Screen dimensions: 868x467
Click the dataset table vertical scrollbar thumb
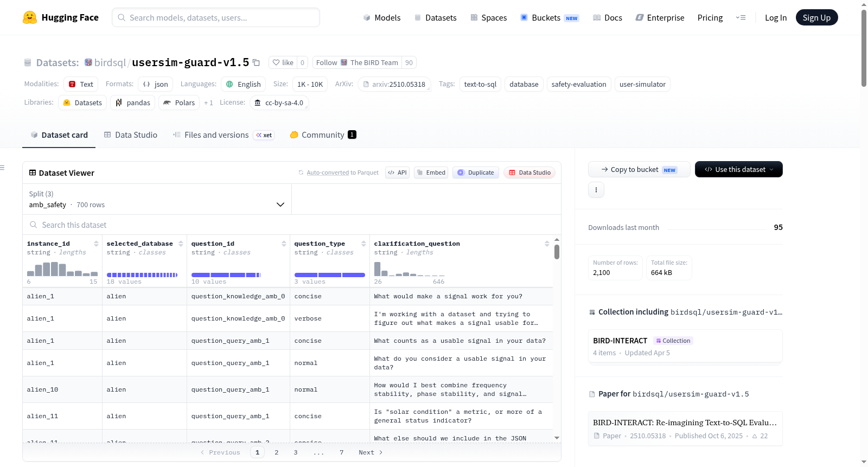click(x=557, y=252)
